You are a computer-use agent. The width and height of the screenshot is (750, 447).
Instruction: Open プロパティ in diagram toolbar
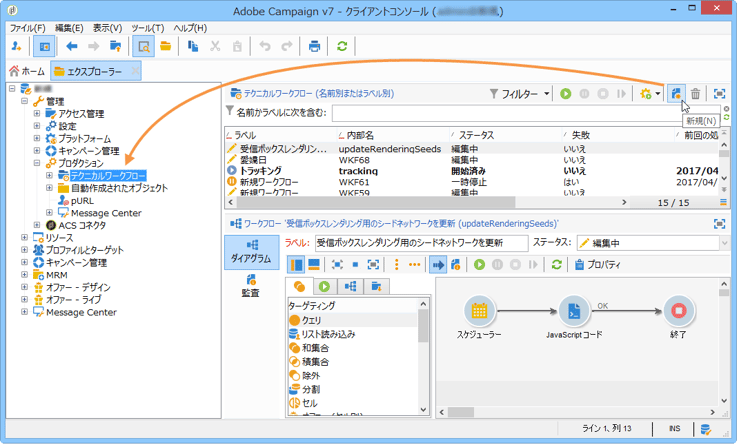click(597, 264)
